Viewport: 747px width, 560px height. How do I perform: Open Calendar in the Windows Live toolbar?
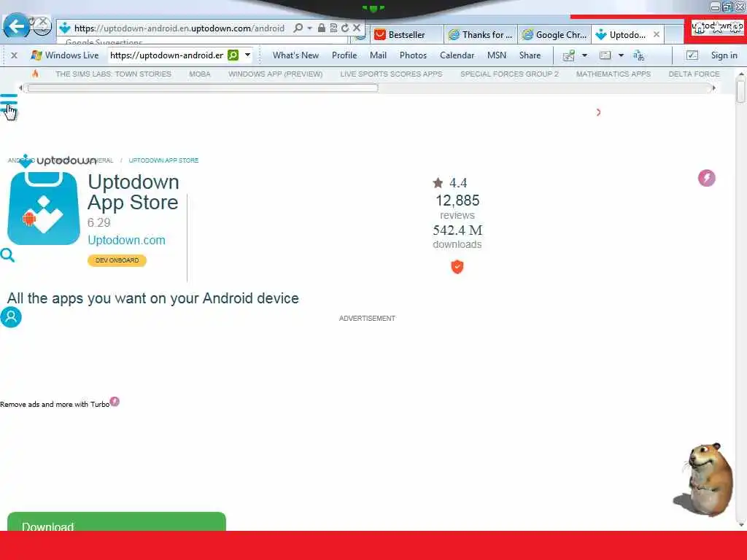pos(457,55)
